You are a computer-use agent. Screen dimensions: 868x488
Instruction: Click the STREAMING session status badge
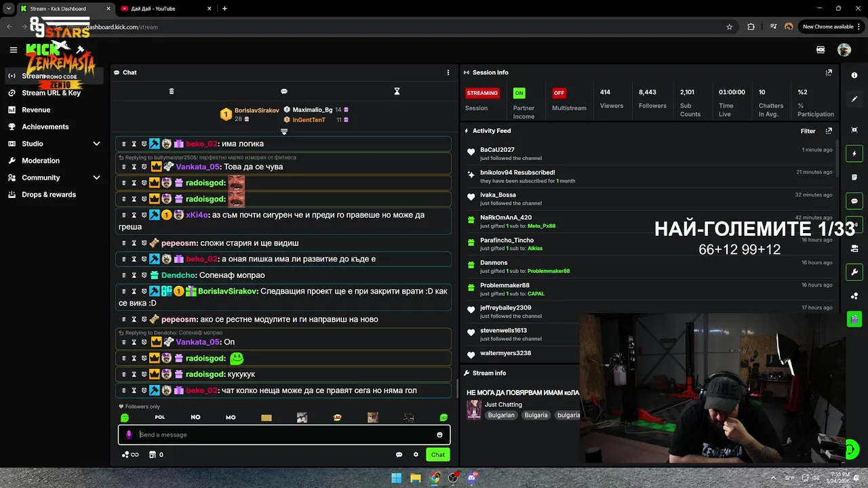click(482, 93)
